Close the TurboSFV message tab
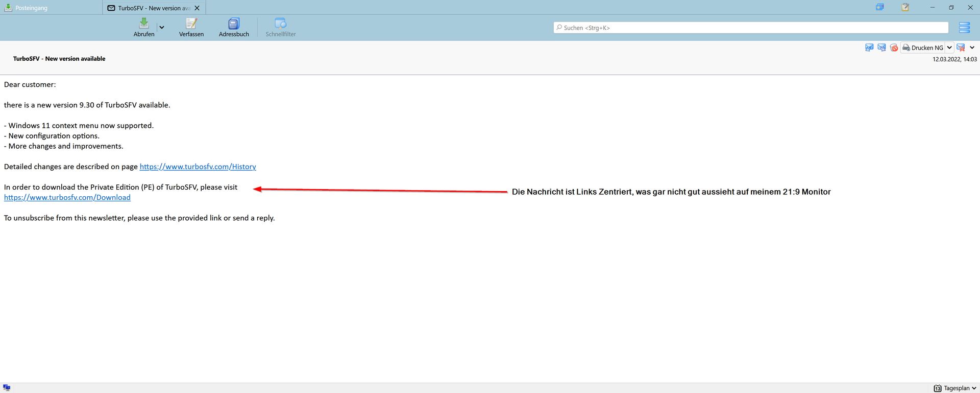 point(197,8)
